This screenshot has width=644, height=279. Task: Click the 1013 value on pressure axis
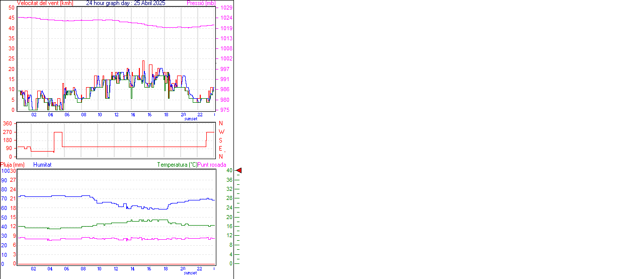[226, 38]
